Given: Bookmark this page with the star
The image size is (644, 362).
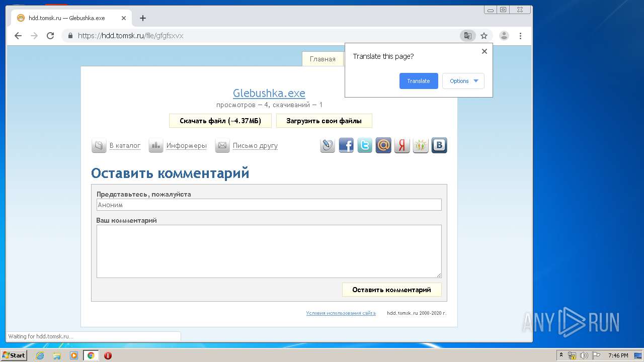Looking at the screenshot, I should 484,36.
